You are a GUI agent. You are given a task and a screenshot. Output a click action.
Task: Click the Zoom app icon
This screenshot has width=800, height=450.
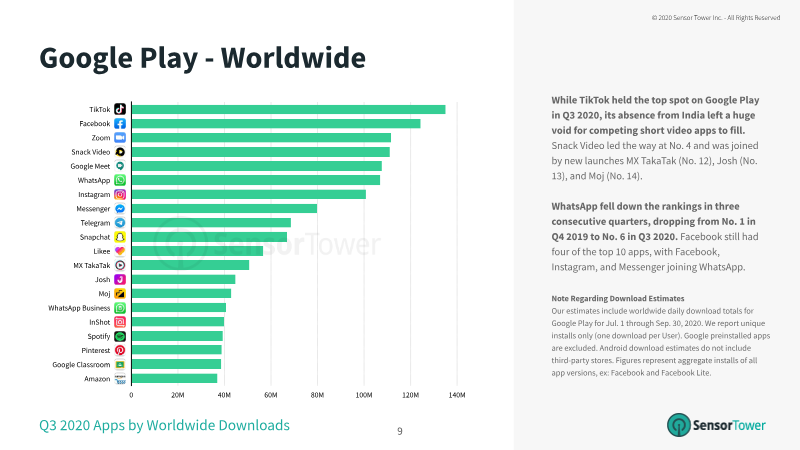120,138
